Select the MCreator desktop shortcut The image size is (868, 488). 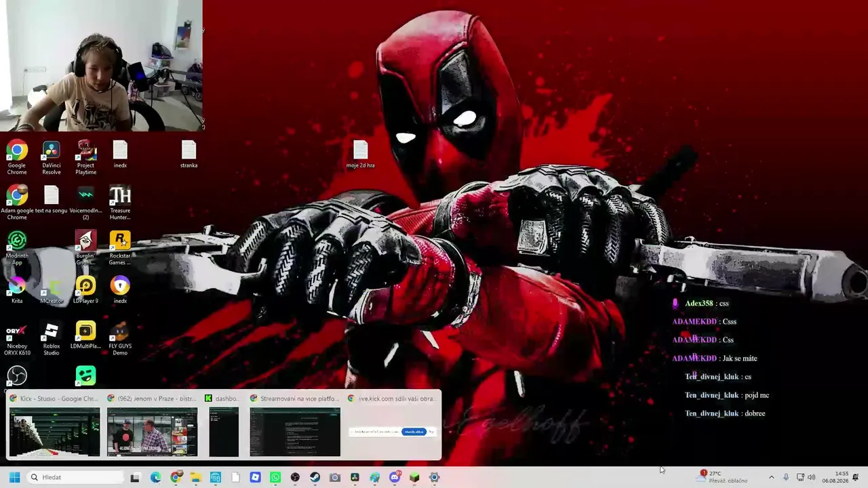click(52, 290)
